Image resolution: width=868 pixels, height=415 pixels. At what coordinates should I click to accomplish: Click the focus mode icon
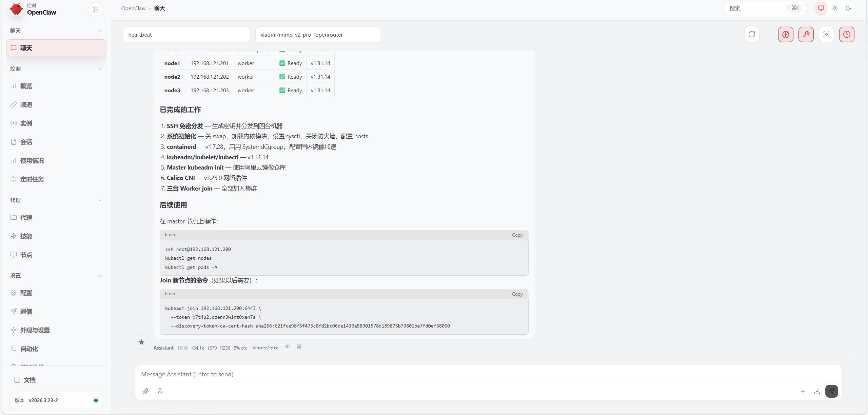tap(826, 34)
